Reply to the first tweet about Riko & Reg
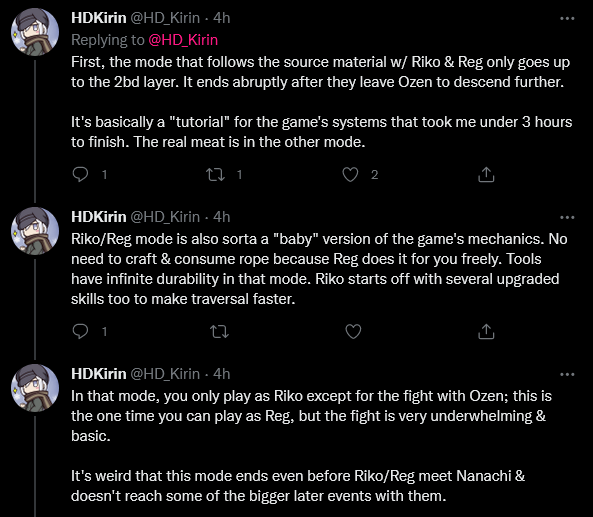This screenshot has height=517, width=593. [80, 174]
